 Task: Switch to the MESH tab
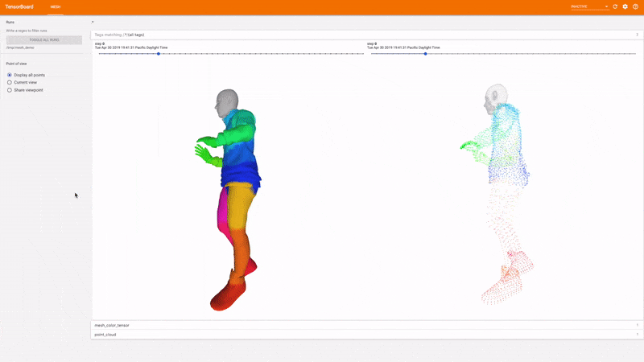click(x=56, y=7)
